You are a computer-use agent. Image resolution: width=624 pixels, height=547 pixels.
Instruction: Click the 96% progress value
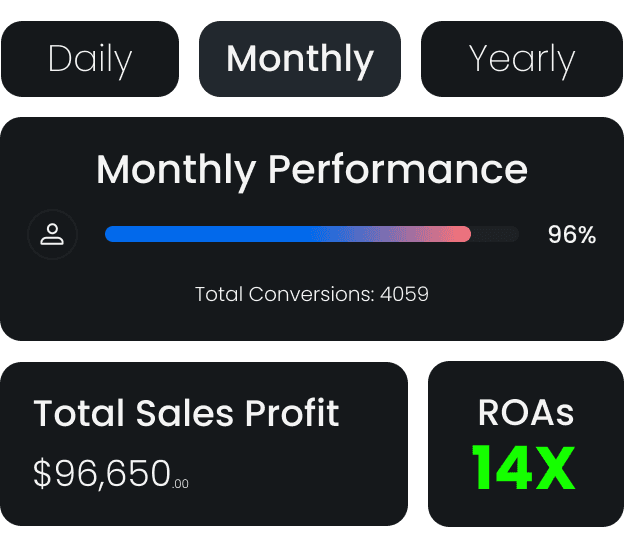pyautogui.click(x=571, y=235)
